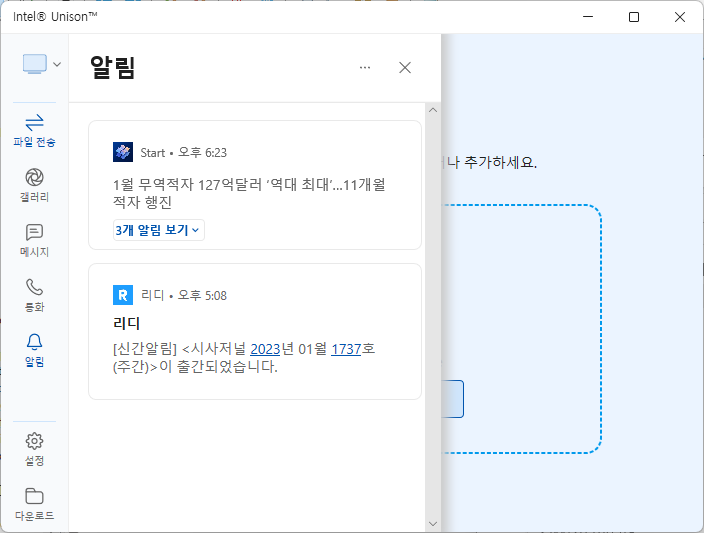Click the 1737 link in 리디 notification

click(x=346, y=348)
